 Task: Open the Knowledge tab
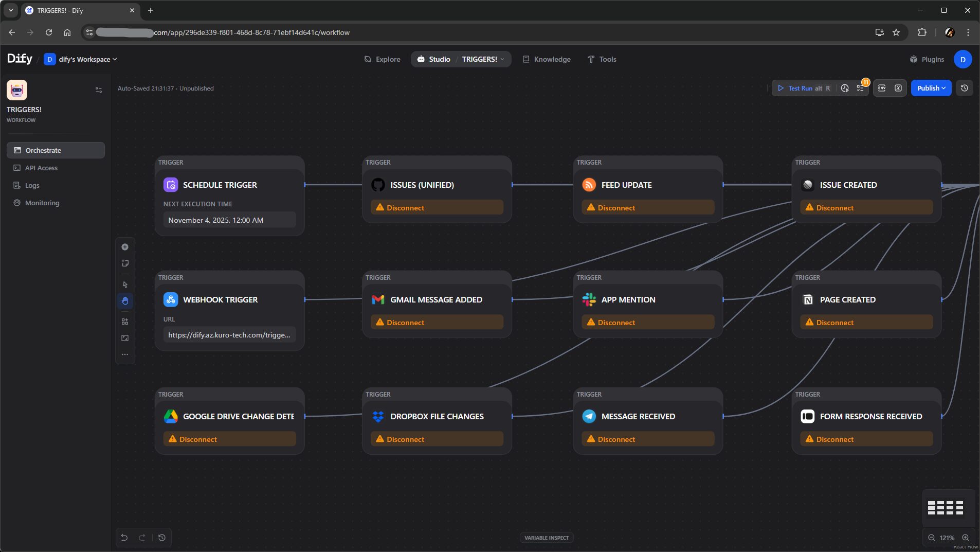click(x=547, y=59)
